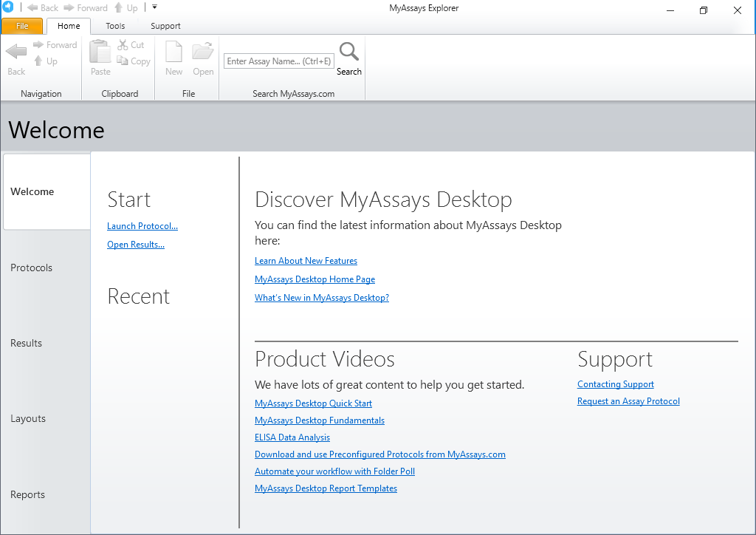Screen dimensions: 756x535
Task: Open the What's New in MyAssays Desktop link
Action: click(322, 298)
